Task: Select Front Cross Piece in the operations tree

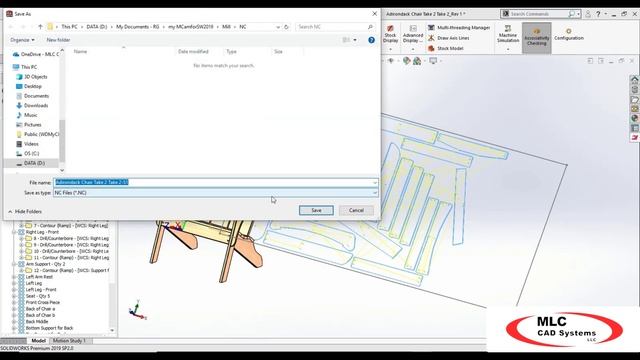Action: (42, 302)
